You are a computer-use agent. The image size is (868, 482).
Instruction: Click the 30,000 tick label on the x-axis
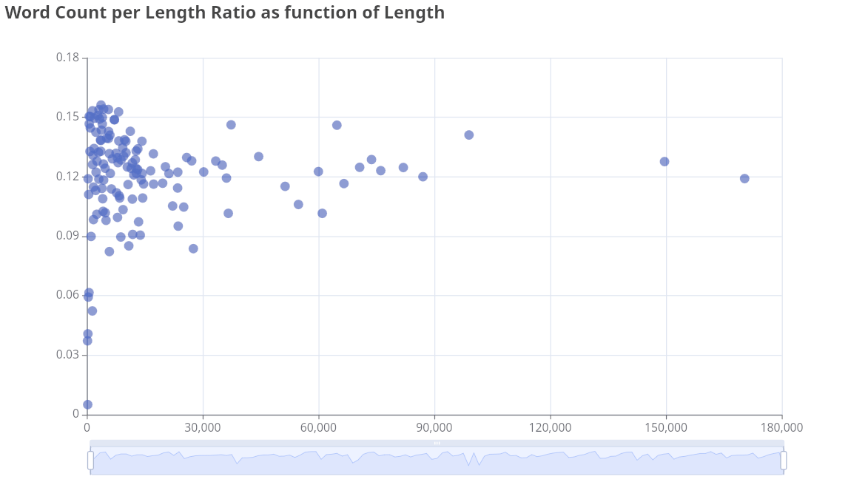(203, 428)
